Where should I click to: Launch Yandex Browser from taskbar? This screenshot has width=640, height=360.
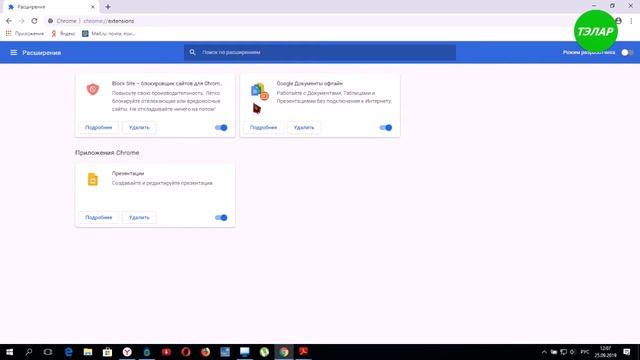(127, 352)
